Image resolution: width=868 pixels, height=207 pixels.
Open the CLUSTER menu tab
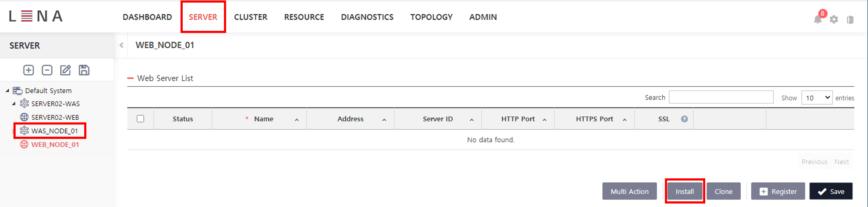tap(250, 17)
